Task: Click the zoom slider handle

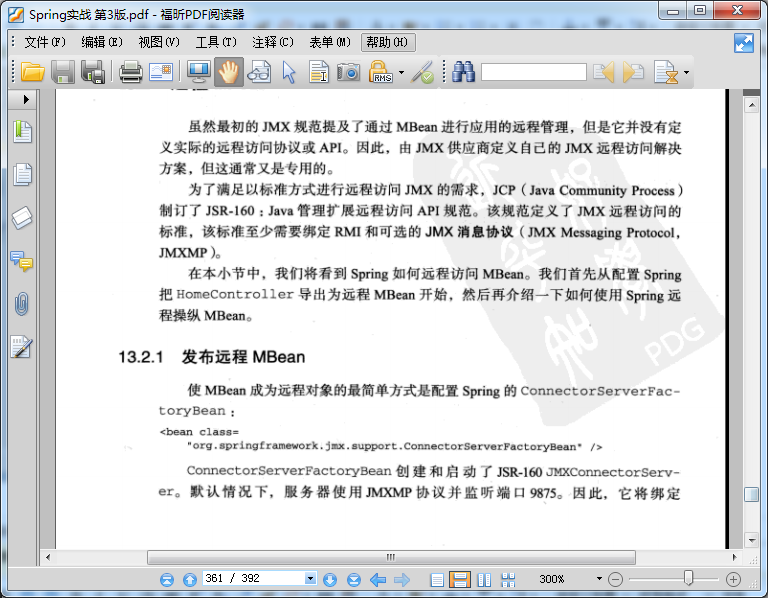Action: [x=688, y=578]
